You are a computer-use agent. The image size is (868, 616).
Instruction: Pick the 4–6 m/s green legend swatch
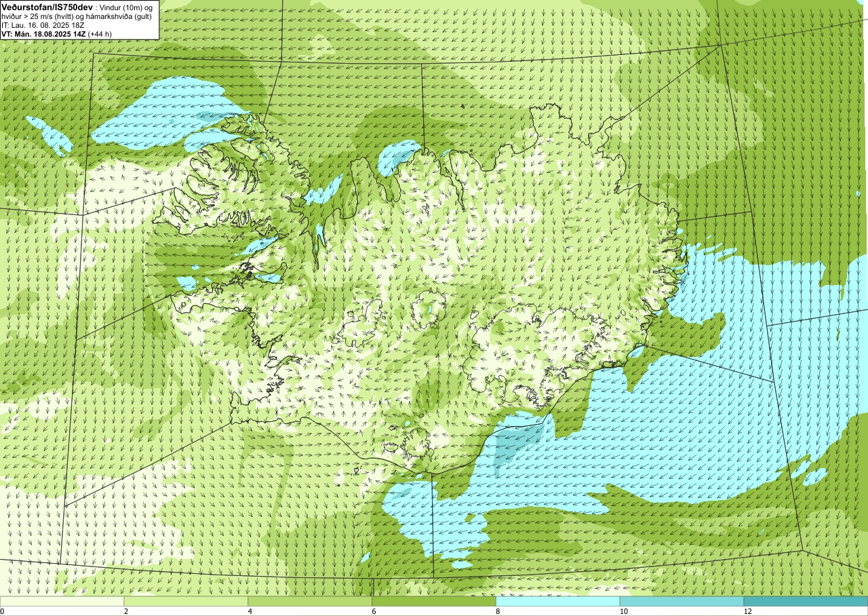pos(310,601)
